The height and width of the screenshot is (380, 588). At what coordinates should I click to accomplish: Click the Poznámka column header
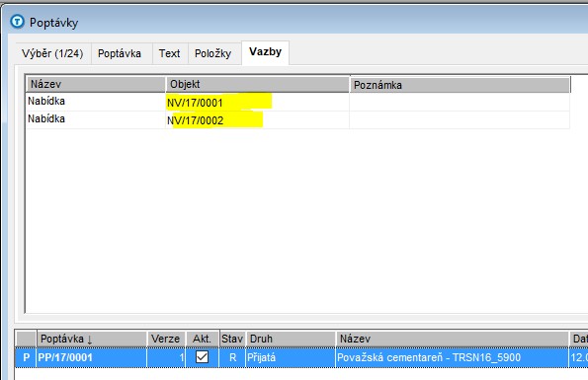(x=460, y=85)
